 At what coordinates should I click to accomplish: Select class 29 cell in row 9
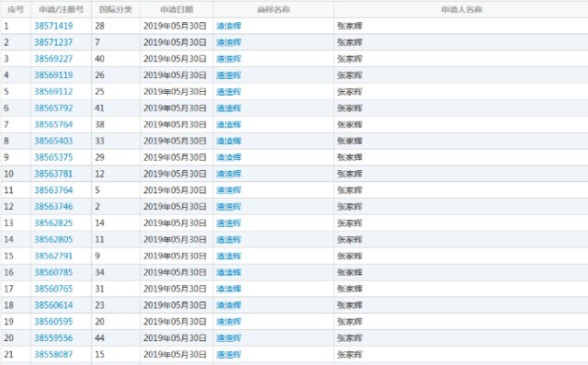pos(116,157)
